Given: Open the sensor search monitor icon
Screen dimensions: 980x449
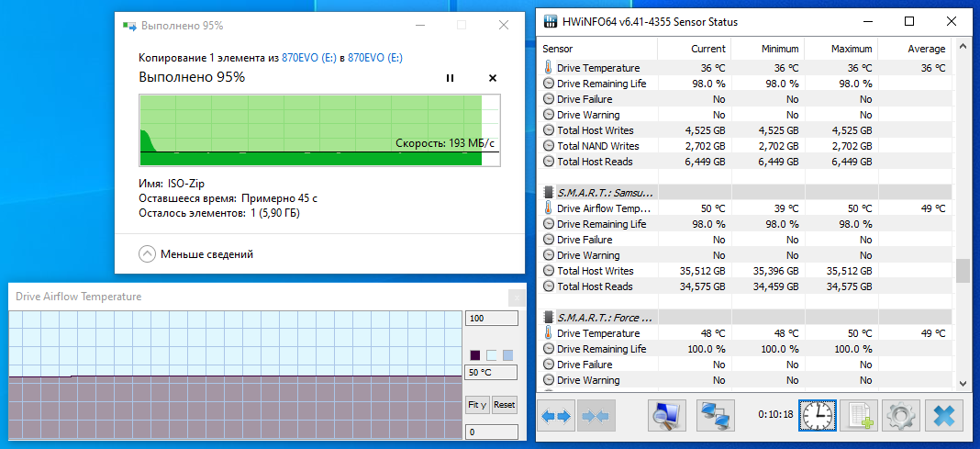Looking at the screenshot, I should (x=667, y=416).
